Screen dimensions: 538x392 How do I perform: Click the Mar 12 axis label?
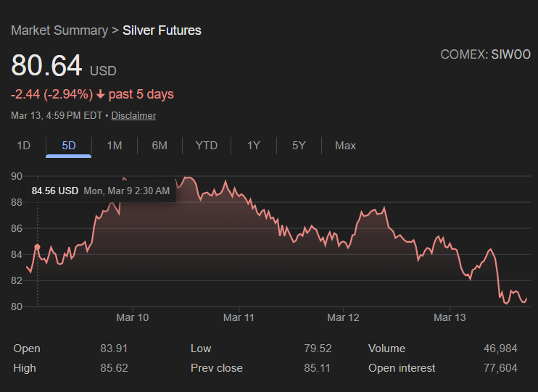[344, 317]
